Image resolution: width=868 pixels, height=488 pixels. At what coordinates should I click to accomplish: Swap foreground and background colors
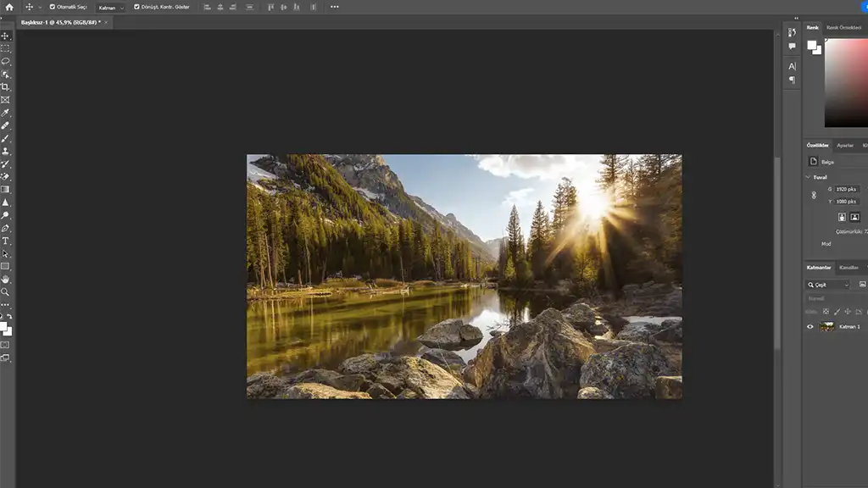tap(9, 317)
